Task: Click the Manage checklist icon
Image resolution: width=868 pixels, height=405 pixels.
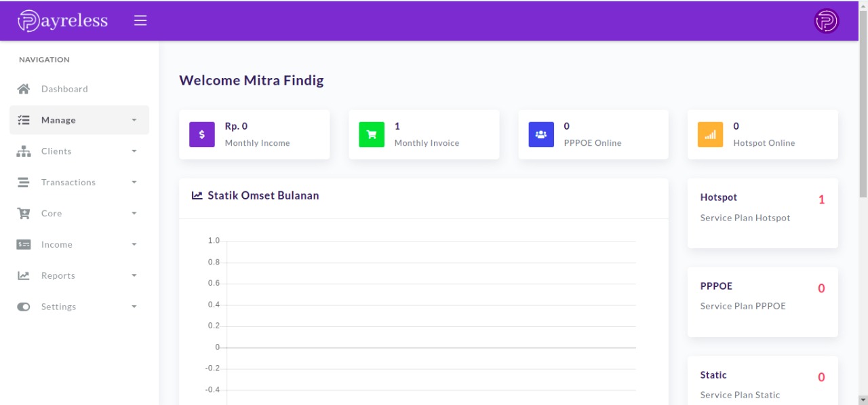Action: tap(24, 120)
